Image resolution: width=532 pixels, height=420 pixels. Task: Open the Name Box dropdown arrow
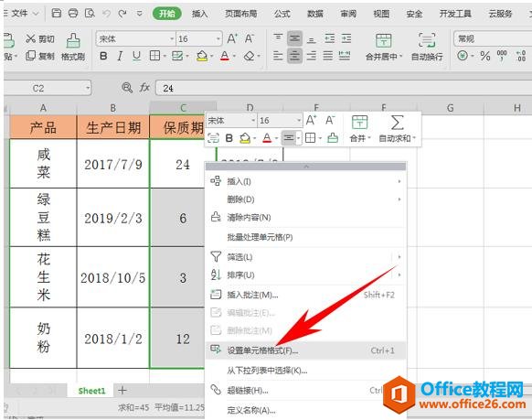88,88
